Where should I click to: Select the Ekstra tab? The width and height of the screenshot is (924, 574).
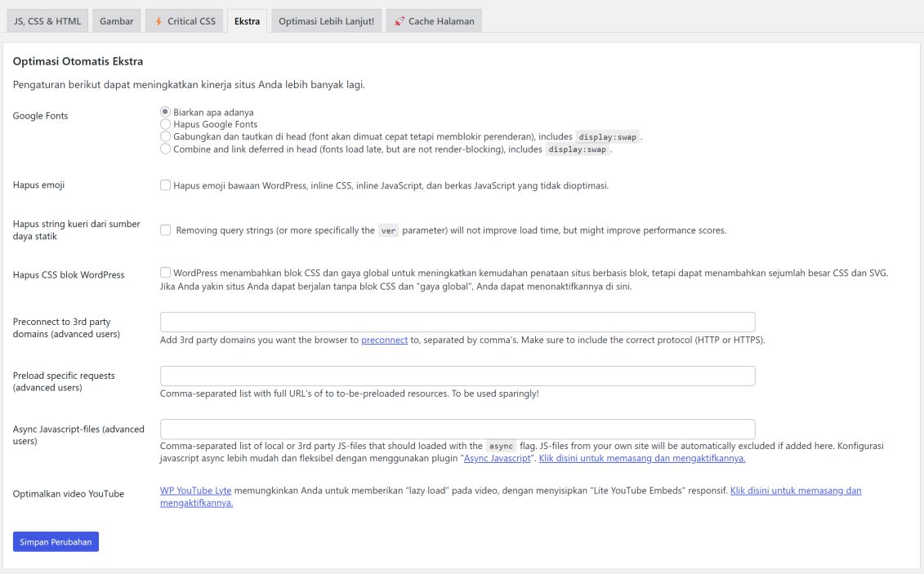(247, 20)
